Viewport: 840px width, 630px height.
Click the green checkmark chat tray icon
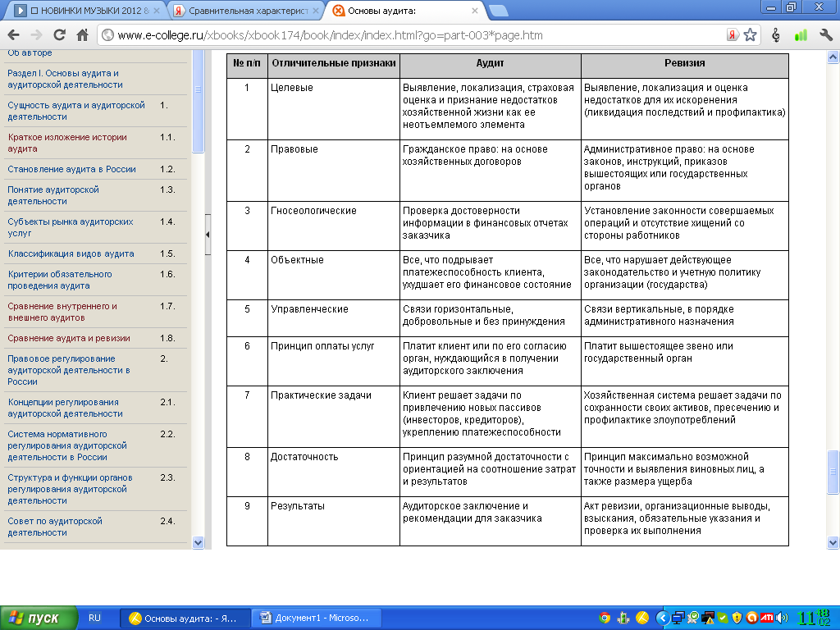723,618
